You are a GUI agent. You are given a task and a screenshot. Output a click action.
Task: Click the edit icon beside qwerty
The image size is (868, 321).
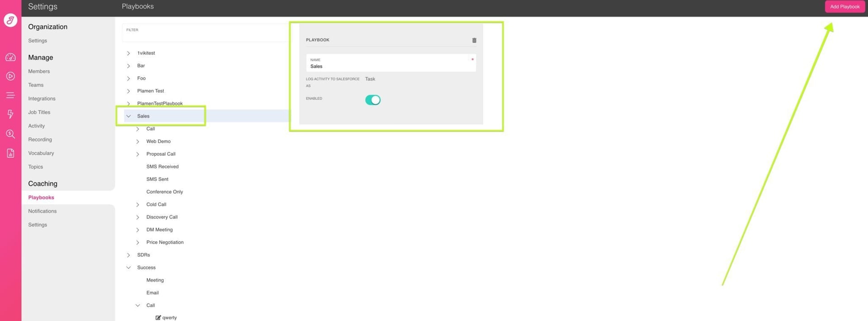pyautogui.click(x=158, y=318)
